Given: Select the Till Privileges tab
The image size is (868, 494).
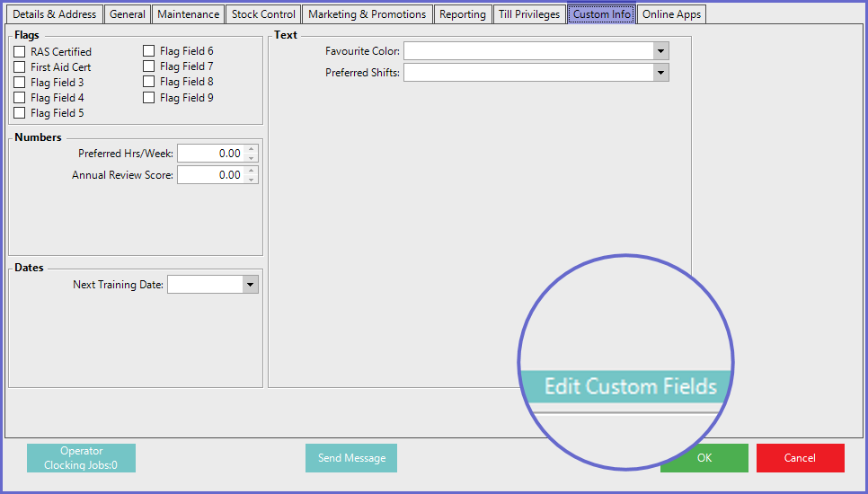Looking at the screenshot, I should (529, 14).
